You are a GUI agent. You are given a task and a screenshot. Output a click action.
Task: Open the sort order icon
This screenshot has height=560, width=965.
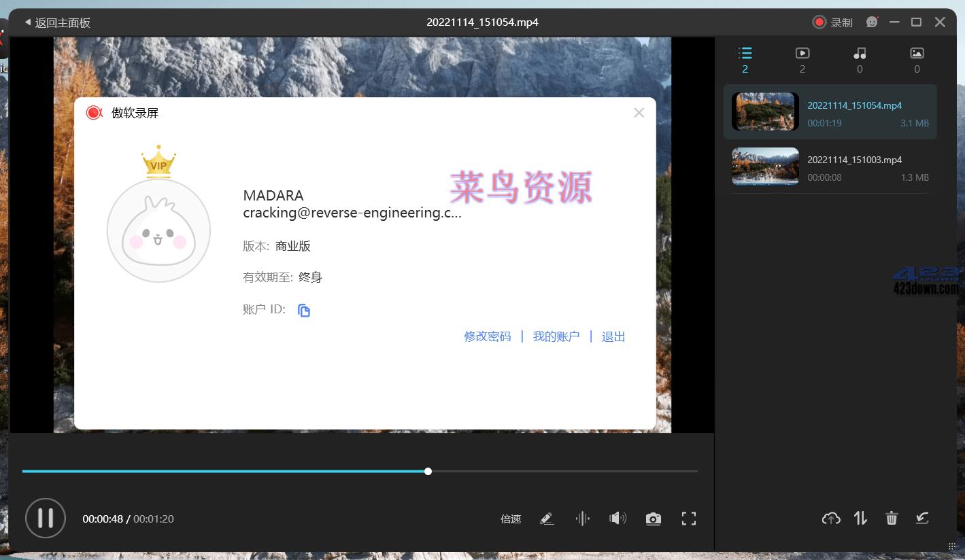(x=860, y=518)
